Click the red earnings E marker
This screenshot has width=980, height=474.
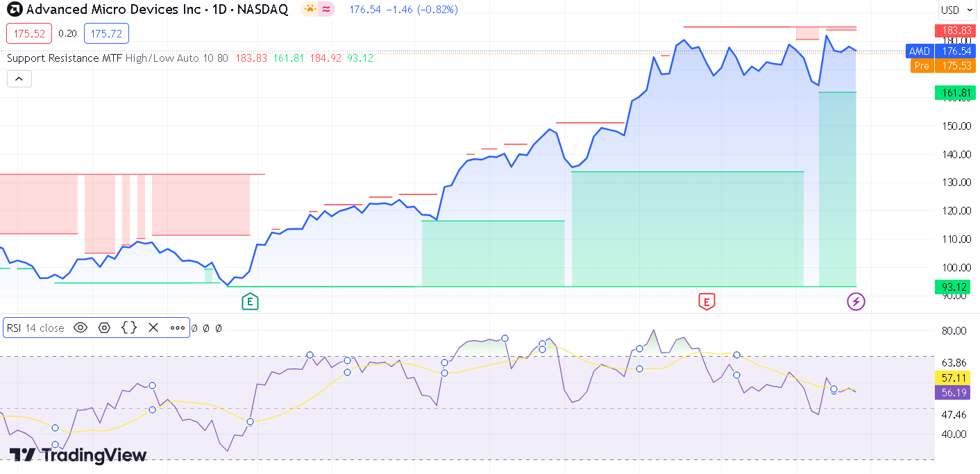[707, 301]
